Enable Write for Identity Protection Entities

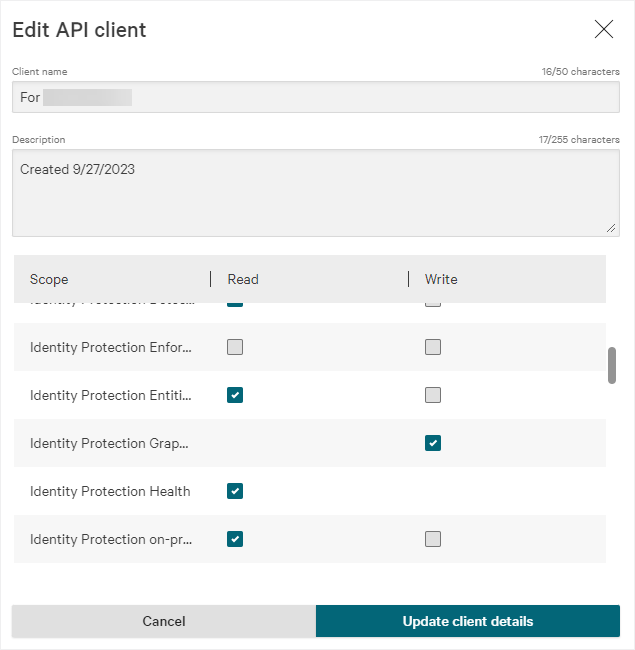[x=433, y=395]
